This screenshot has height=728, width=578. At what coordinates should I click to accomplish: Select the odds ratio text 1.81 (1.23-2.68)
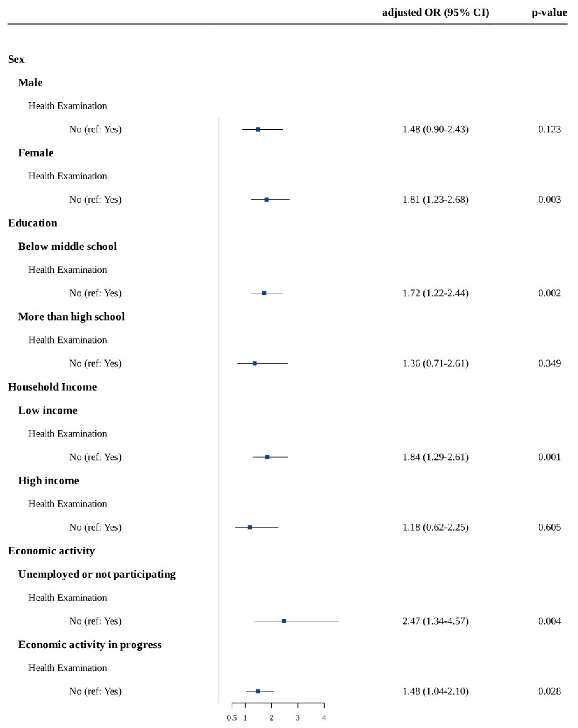[x=435, y=200]
